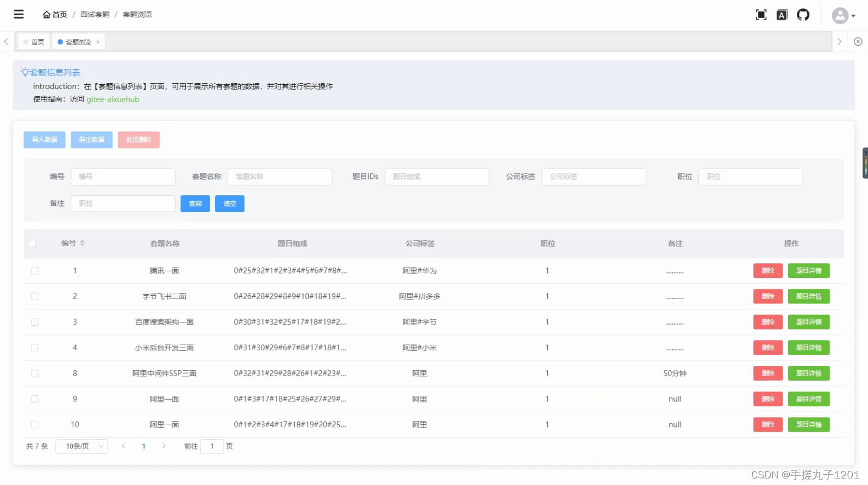
Task: Go to previous page arrow
Action: point(123,446)
